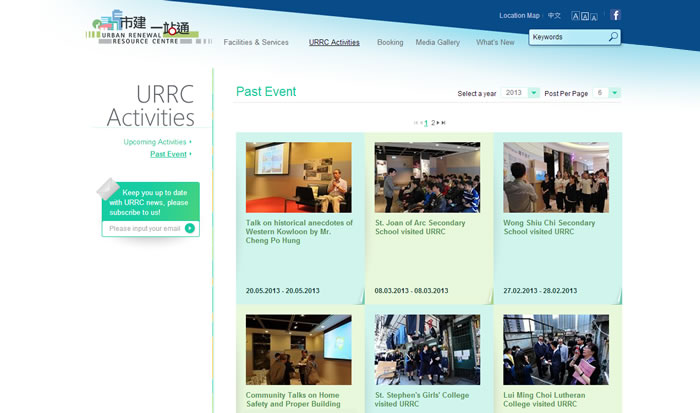Go to next page arrow in pagination
The width and height of the screenshot is (700, 413).
tap(438, 122)
